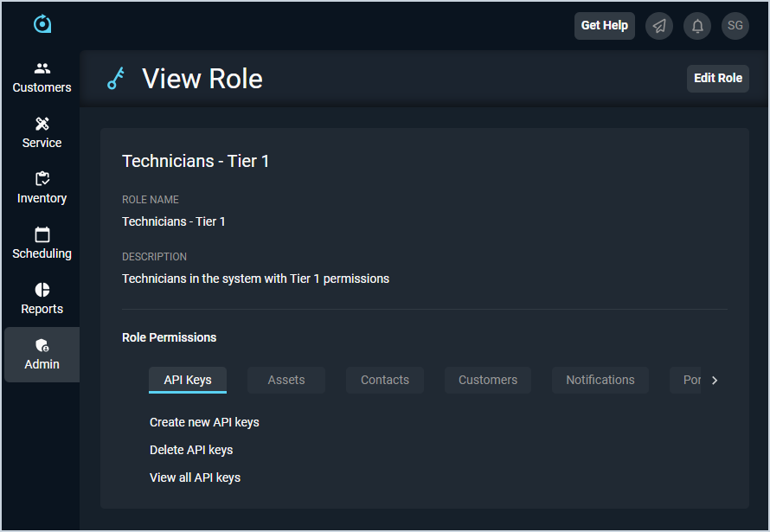Open the Reports sidebar section
The image size is (770, 532).
pyautogui.click(x=42, y=299)
